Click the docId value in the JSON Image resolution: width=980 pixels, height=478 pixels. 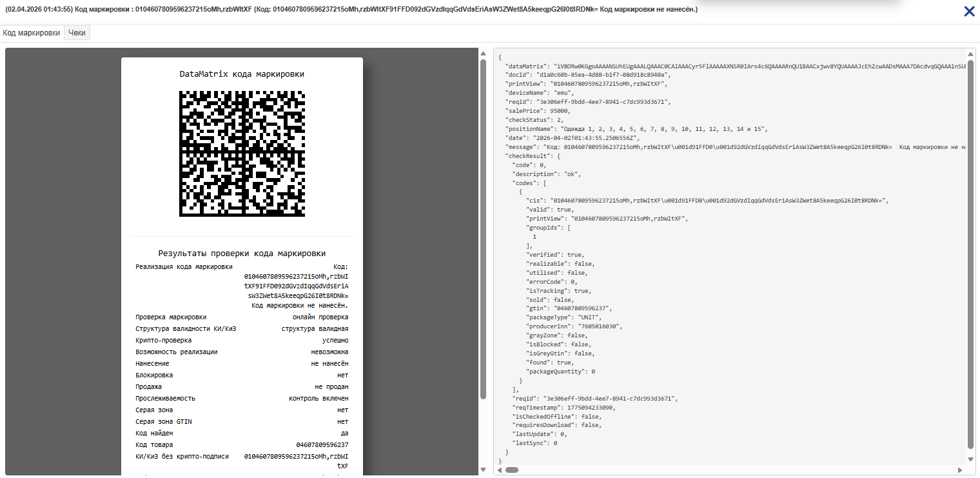603,75
